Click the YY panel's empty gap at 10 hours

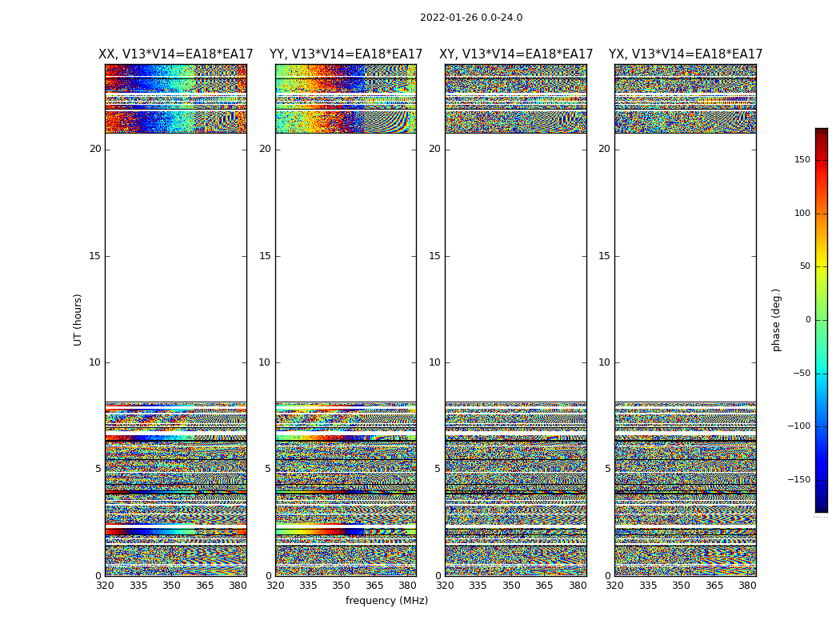coord(346,362)
